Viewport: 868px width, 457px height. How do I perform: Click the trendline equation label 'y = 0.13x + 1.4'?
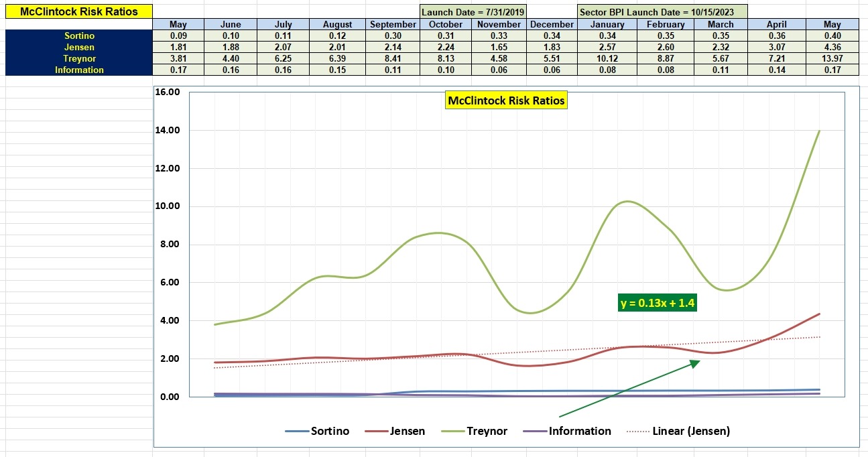point(657,303)
